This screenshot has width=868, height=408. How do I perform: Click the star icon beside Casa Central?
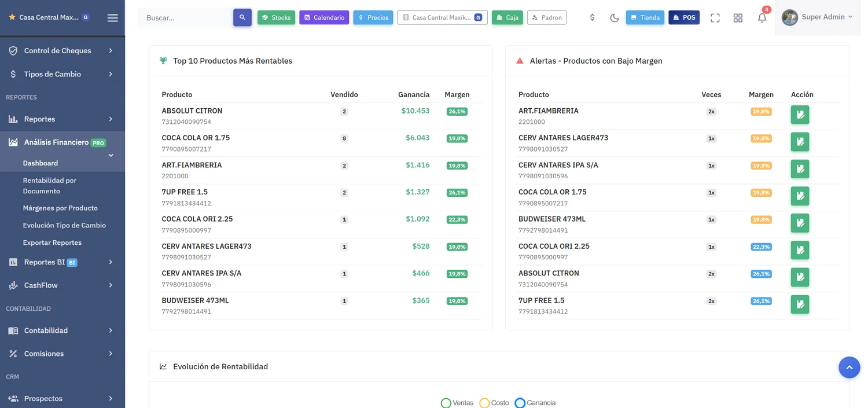tap(12, 17)
